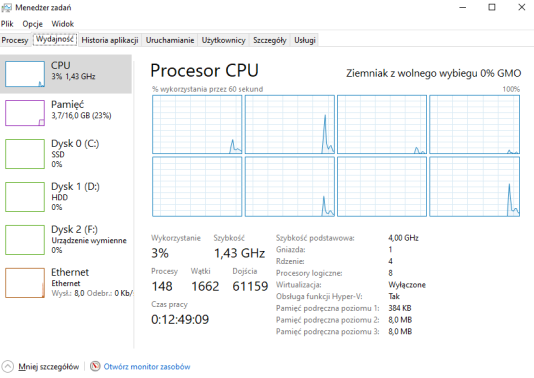Open the Widok menu

click(x=63, y=24)
